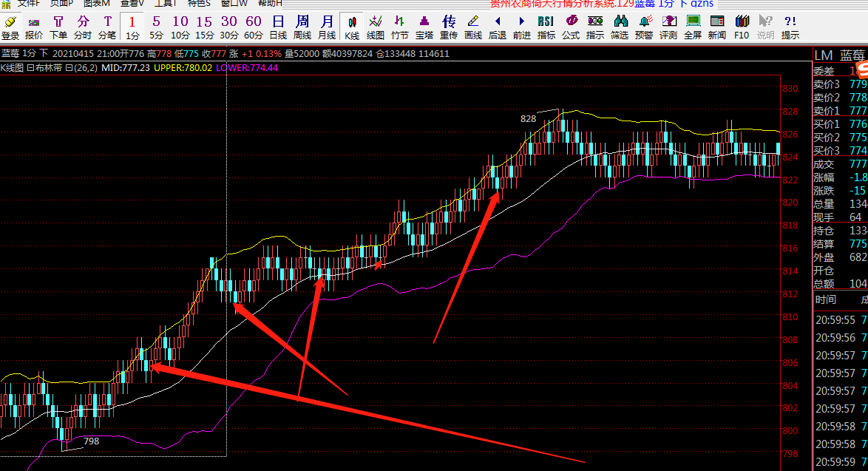The image size is (868, 471).
Task: Click the 涨幅 change-percent label
Action: click(824, 177)
